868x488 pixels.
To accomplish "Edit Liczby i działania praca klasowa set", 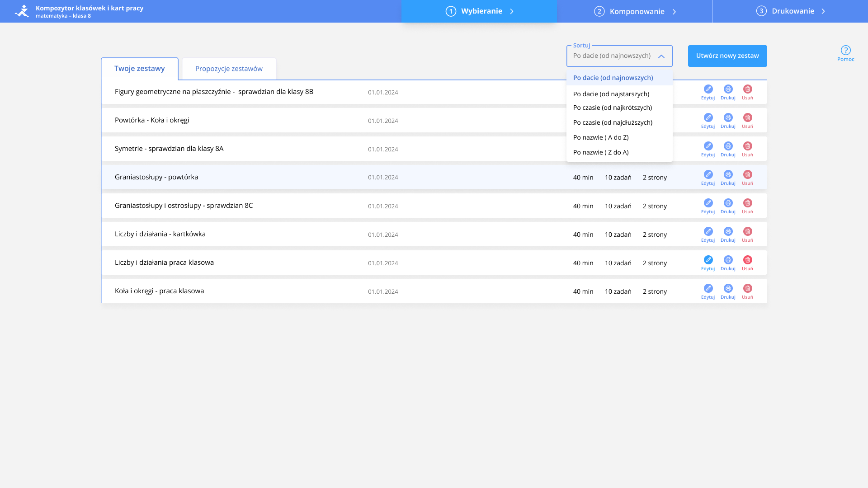I will (x=708, y=263).
